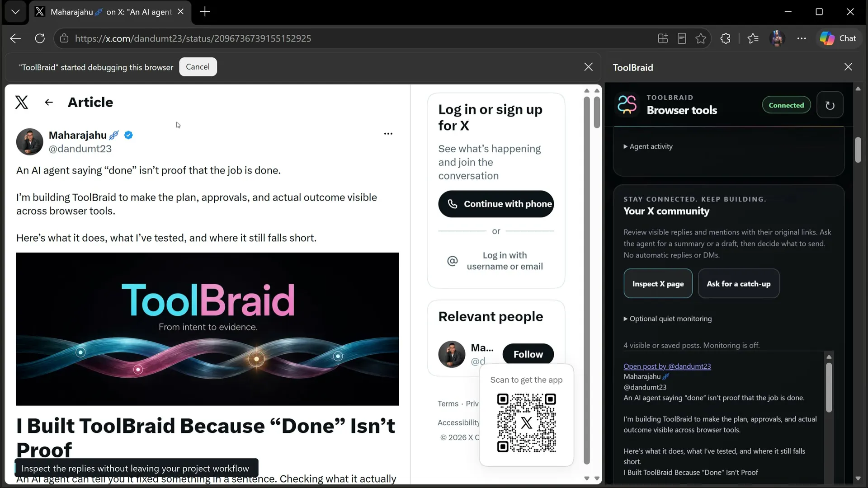Click Inspect X page button
The image size is (868, 488).
tap(658, 284)
